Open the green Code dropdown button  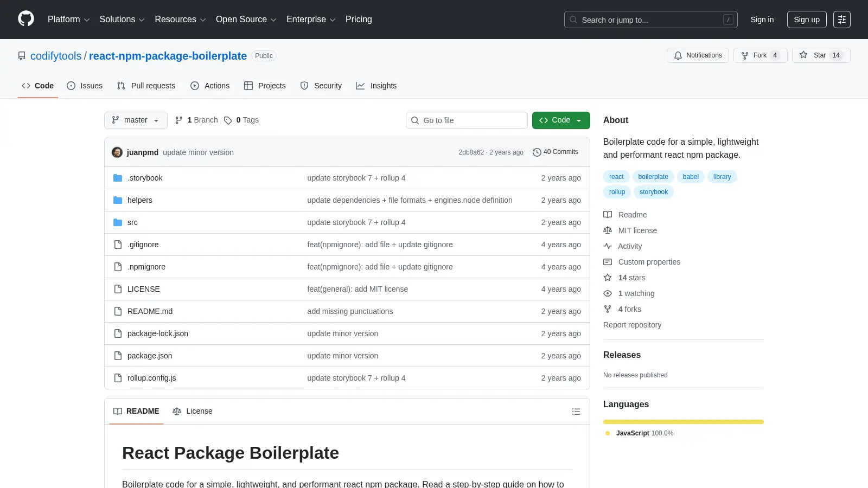tap(561, 120)
